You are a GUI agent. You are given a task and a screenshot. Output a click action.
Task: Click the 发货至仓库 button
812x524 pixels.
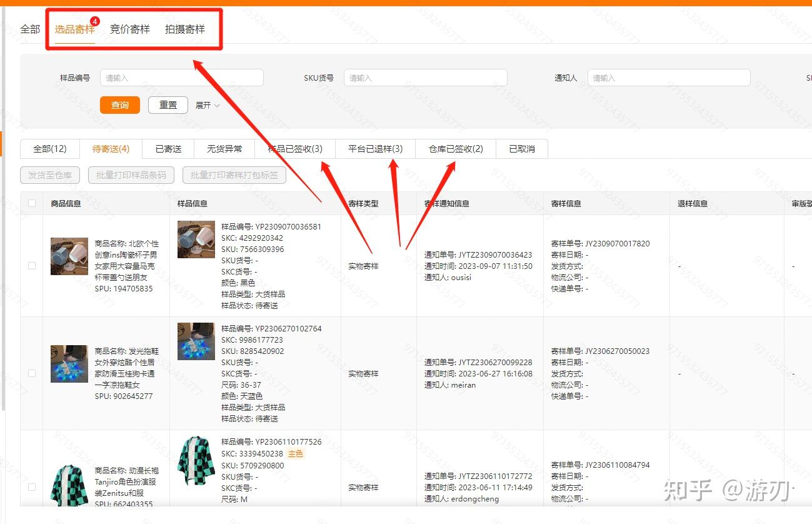tap(50, 175)
